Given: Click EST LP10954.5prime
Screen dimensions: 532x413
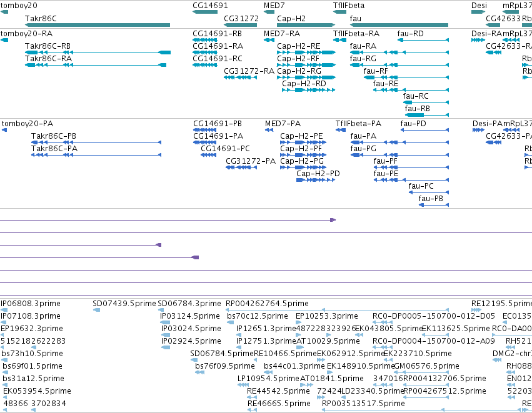Looking at the screenshot, I should (243, 385).
